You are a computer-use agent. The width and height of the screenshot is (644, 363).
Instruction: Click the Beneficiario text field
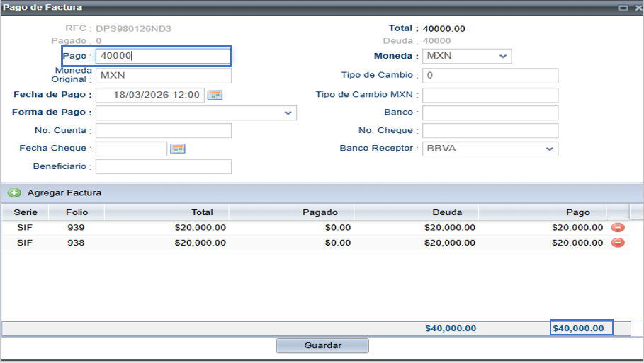tap(163, 167)
